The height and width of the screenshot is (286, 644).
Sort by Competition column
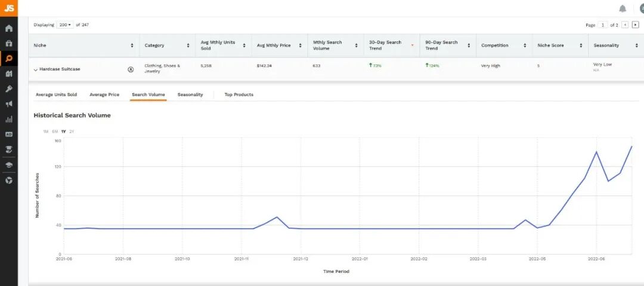tap(525, 46)
